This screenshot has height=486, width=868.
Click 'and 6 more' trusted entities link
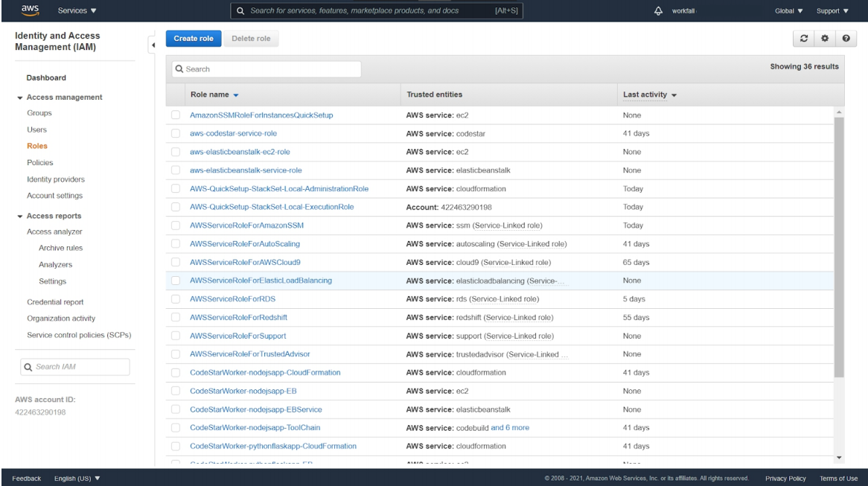tap(510, 428)
